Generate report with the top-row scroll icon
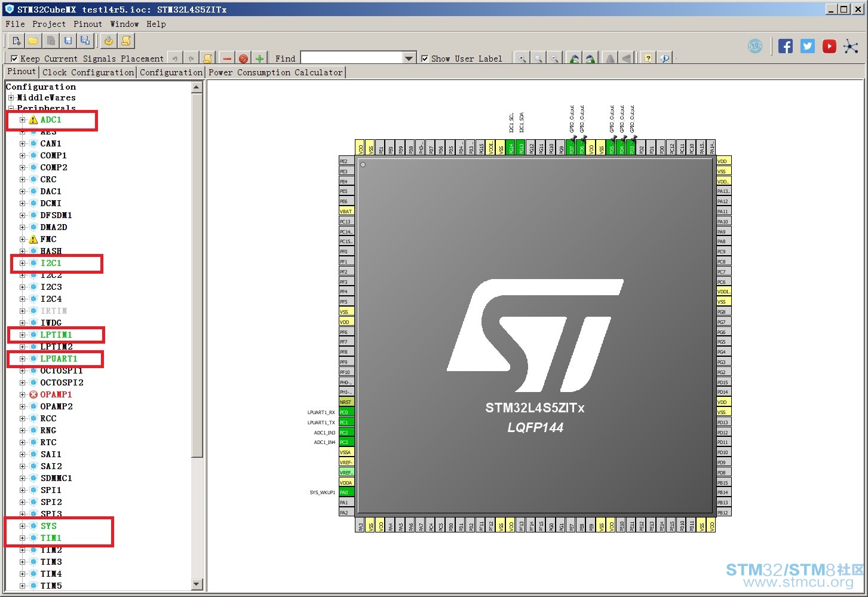Viewport: 868px width, 597px height. [x=126, y=41]
